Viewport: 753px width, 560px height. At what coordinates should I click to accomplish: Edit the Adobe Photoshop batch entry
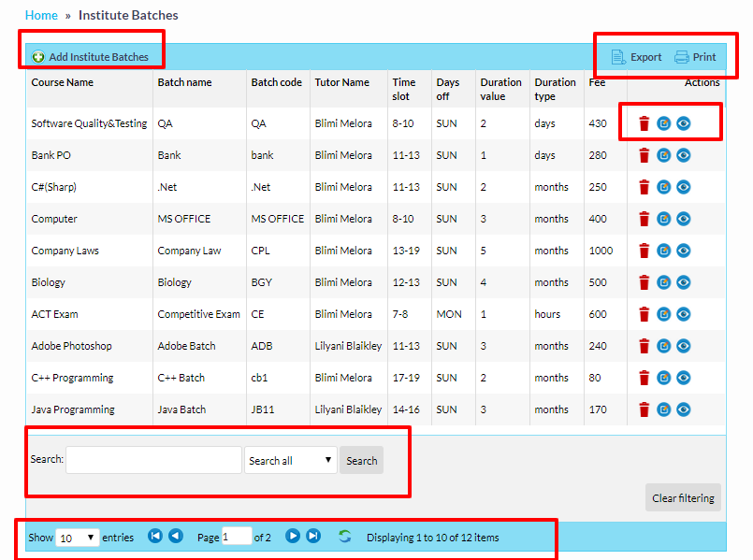(x=664, y=346)
